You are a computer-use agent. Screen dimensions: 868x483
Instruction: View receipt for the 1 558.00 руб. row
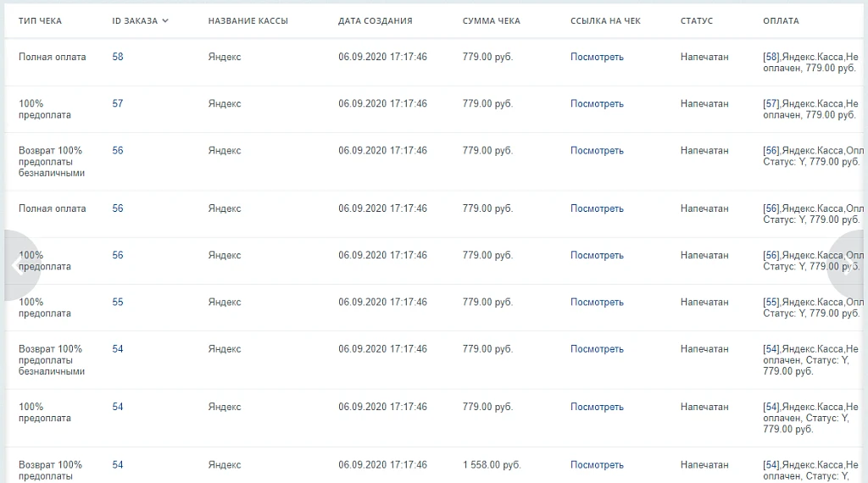(x=597, y=464)
